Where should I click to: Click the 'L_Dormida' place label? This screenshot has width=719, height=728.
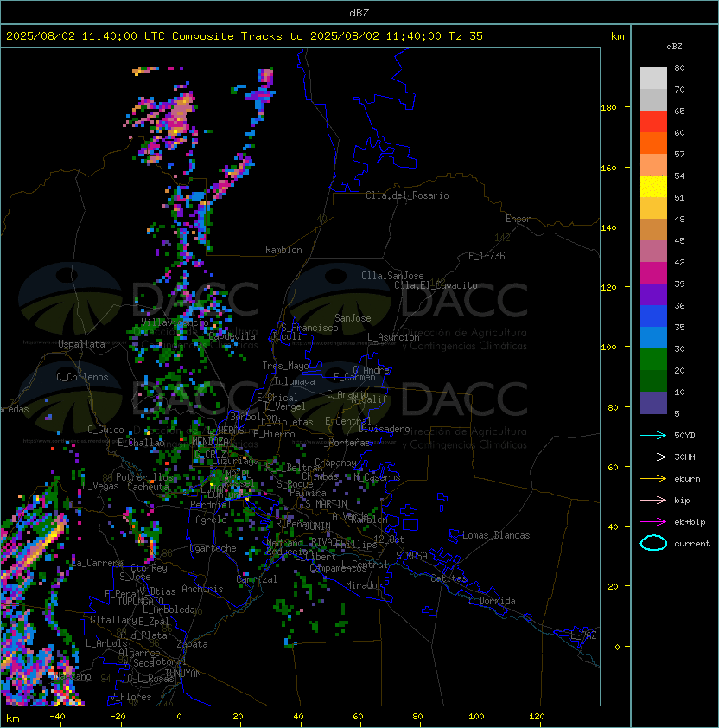pos(492,601)
